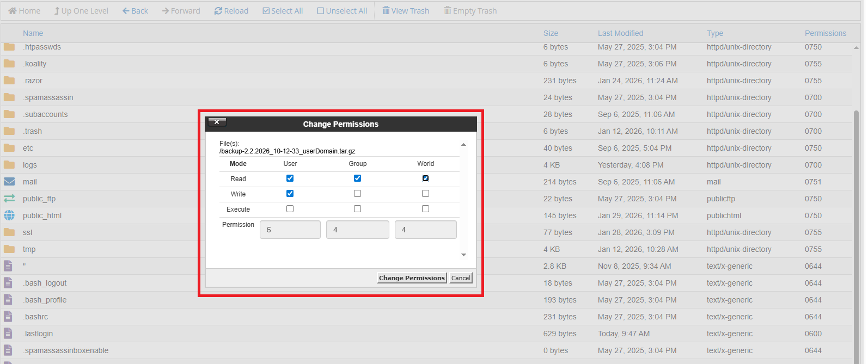The height and width of the screenshot is (364, 868).
Task: Sort files by Last Modified column
Action: pos(620,33)
